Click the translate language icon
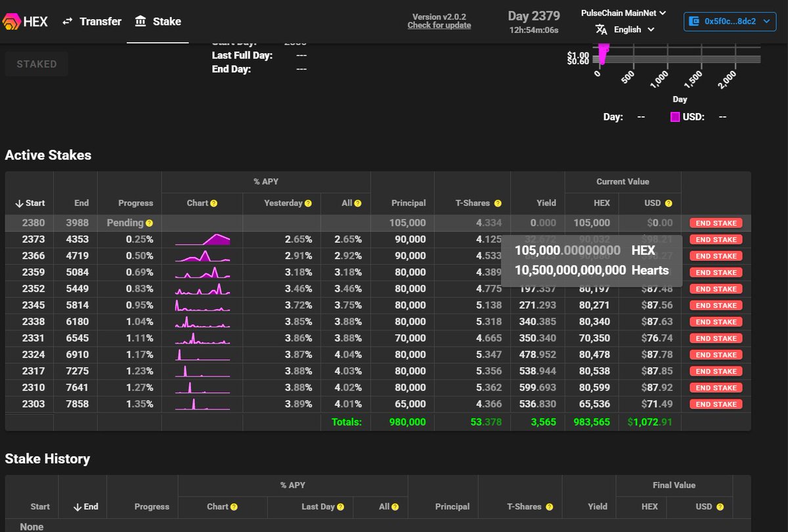Viewport: 788px width, 532px height. point(601,30)
